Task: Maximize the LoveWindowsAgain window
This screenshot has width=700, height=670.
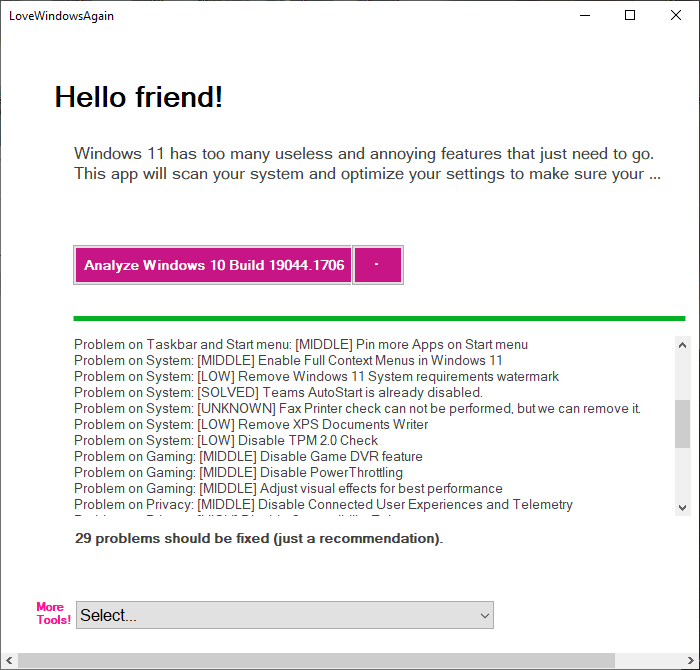Action: coord(630,15)
